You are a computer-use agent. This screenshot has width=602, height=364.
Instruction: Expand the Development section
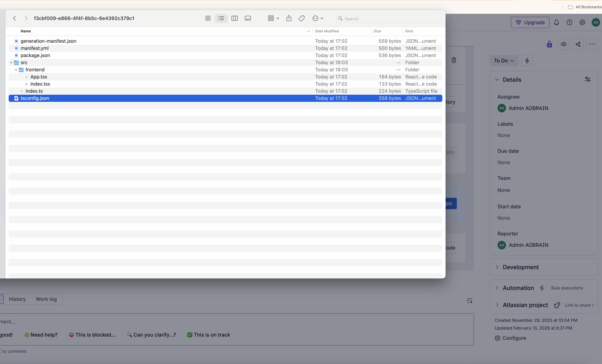pos(521,267)
